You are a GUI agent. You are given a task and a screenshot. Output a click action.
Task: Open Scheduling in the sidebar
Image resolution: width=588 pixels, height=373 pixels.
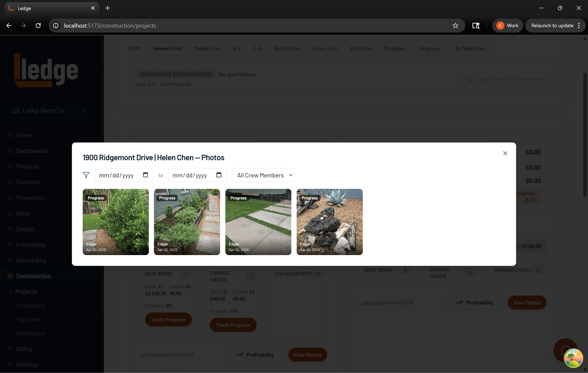(x=31, y=260)
